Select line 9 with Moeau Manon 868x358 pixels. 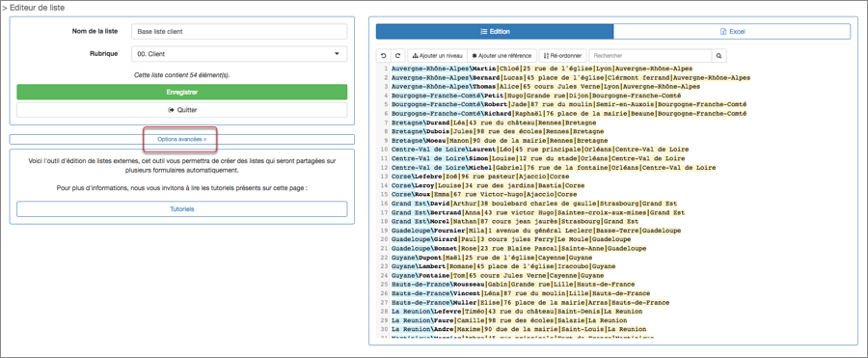(x=500, y=140)
